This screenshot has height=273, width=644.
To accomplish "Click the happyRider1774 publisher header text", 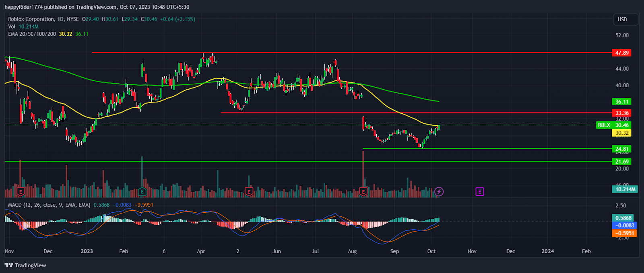I will 23,7.
